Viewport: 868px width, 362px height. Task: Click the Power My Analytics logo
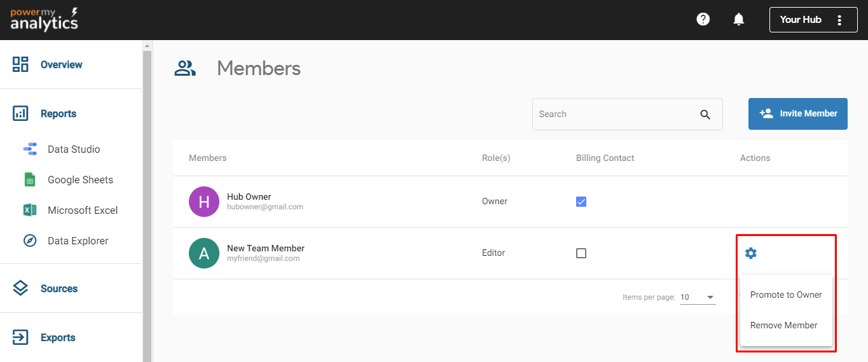coord(44,19)
